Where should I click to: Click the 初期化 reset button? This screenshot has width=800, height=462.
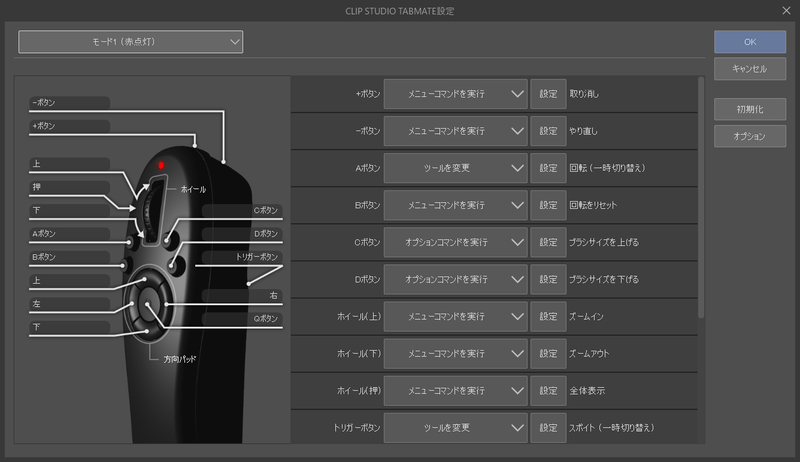pyautogui.click(x=749, y=109)
